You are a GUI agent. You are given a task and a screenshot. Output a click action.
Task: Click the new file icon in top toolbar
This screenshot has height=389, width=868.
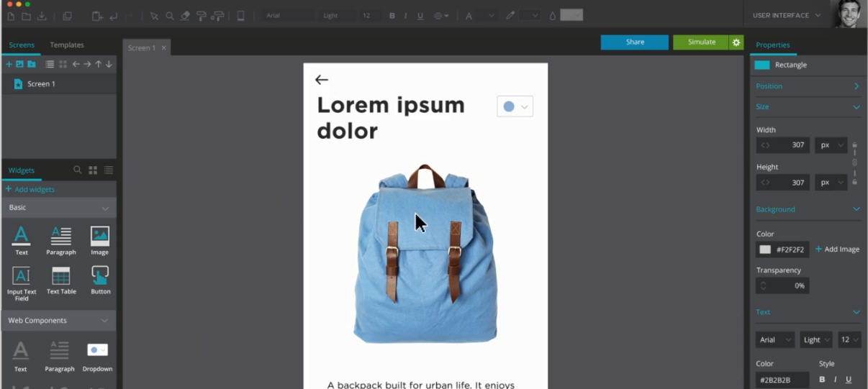coord(11,16)
